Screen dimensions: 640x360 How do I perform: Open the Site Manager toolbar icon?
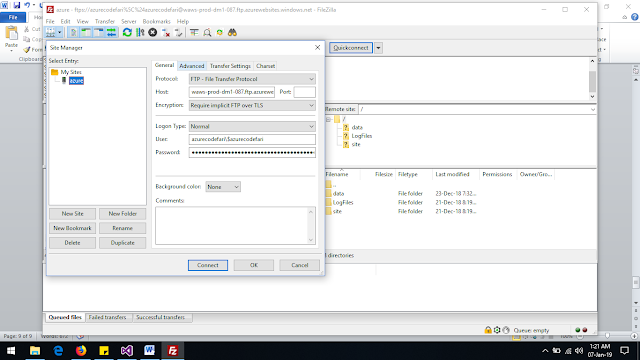pos(51,32)
